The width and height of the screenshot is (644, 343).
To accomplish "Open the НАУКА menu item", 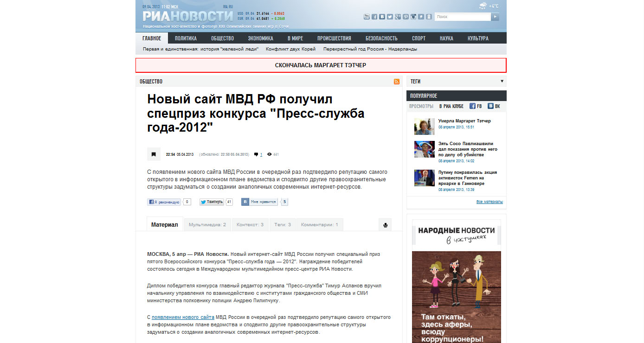I will pyautogui.click(x=446, y=38).
